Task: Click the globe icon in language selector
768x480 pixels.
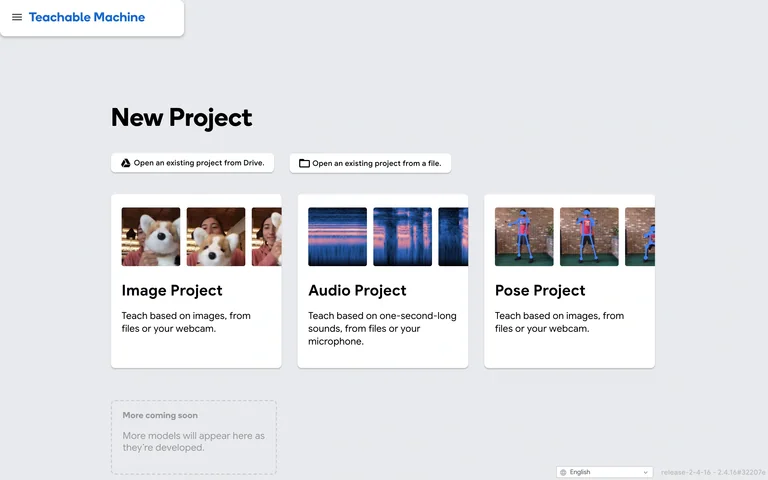Action: click(563, 472)
